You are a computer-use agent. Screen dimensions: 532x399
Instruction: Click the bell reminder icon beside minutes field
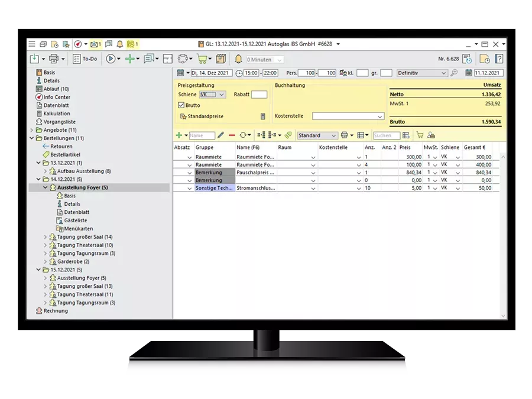tap(239, 59)
